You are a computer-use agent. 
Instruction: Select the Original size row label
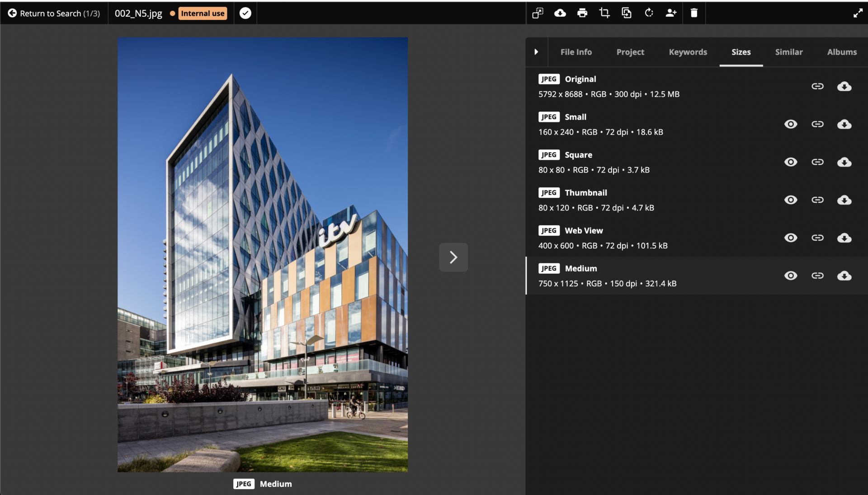[580, 79]
